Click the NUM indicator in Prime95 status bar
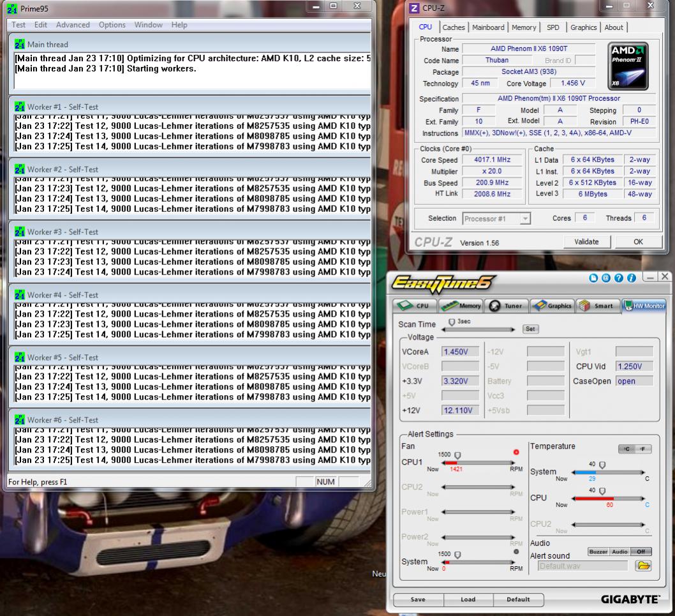The height and width of the screenshot is (616, 675). pos(325,481)
